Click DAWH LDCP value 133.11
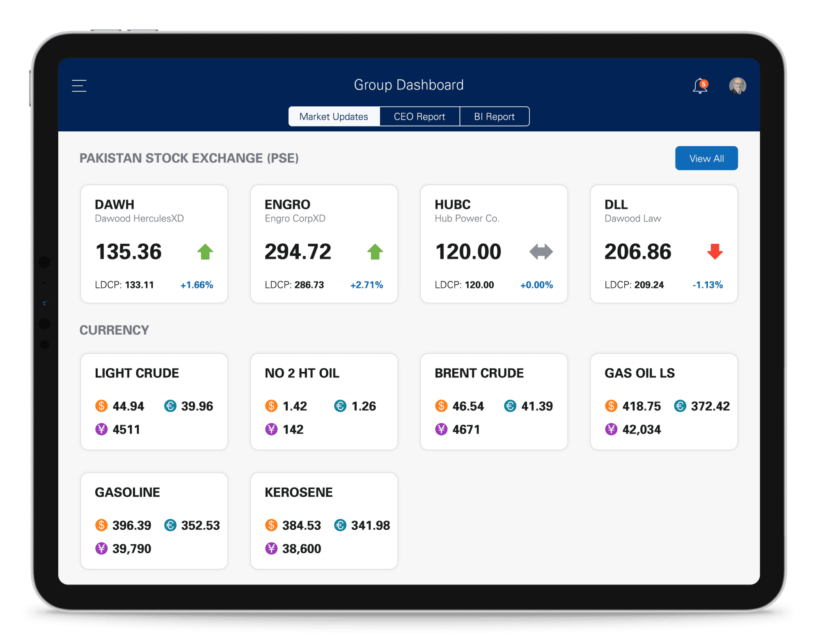Viewport: 818px width, 644px height. (x=139, y=285)
